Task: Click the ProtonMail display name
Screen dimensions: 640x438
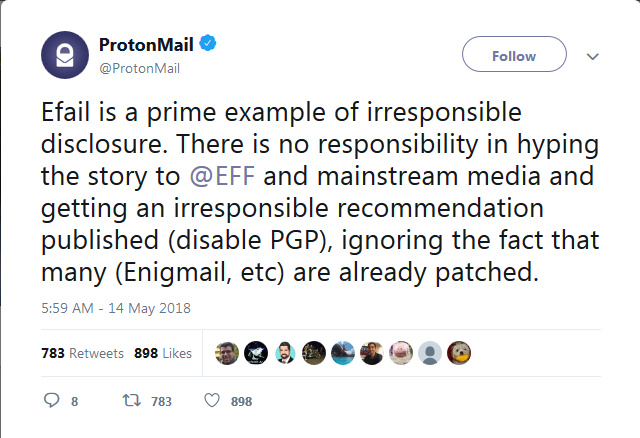Action: (x=148, y=45)
